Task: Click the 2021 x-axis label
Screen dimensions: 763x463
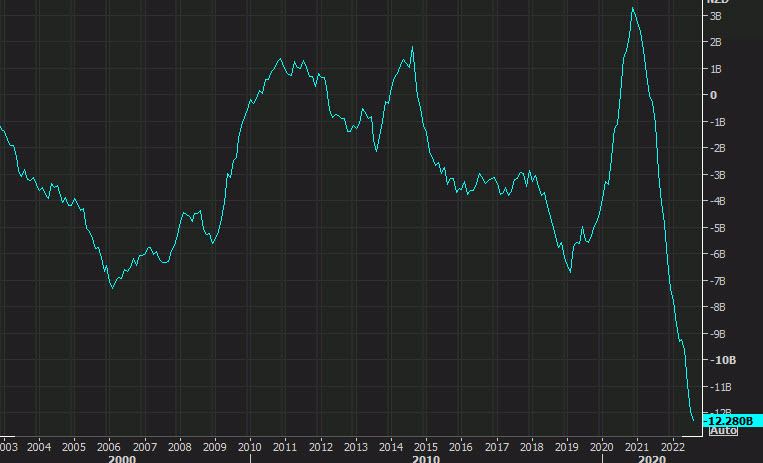Action: 637,447
